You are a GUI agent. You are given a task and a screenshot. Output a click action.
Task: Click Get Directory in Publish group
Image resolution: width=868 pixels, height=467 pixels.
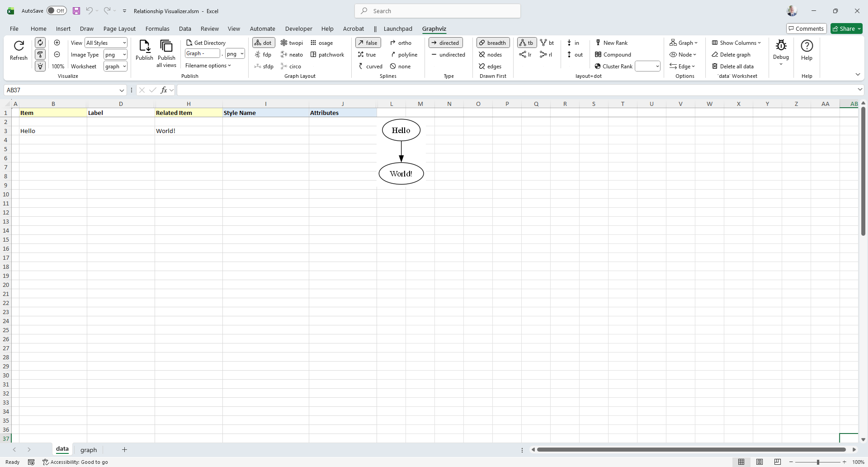tap(206, 43)
